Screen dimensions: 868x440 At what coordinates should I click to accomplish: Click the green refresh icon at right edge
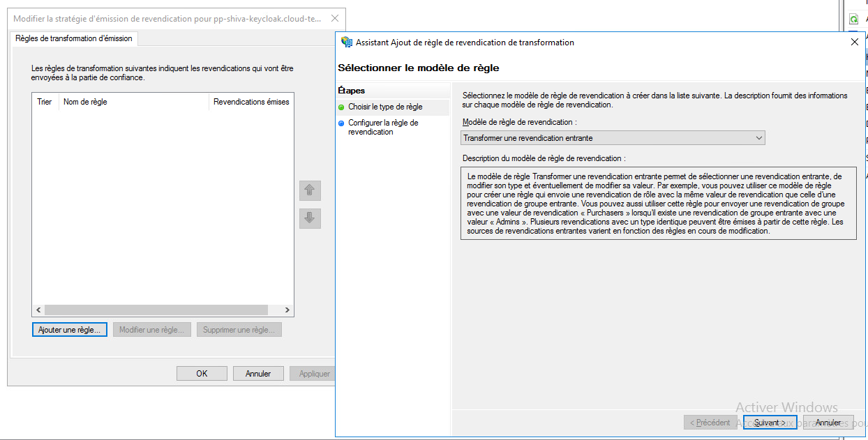(x=853, y=20)
